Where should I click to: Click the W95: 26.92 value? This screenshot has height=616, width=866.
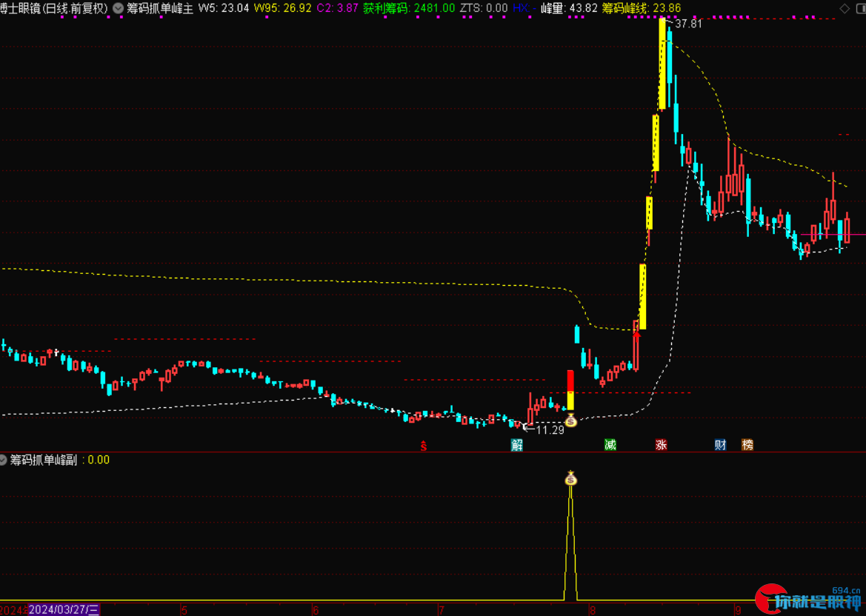(283, 8)
